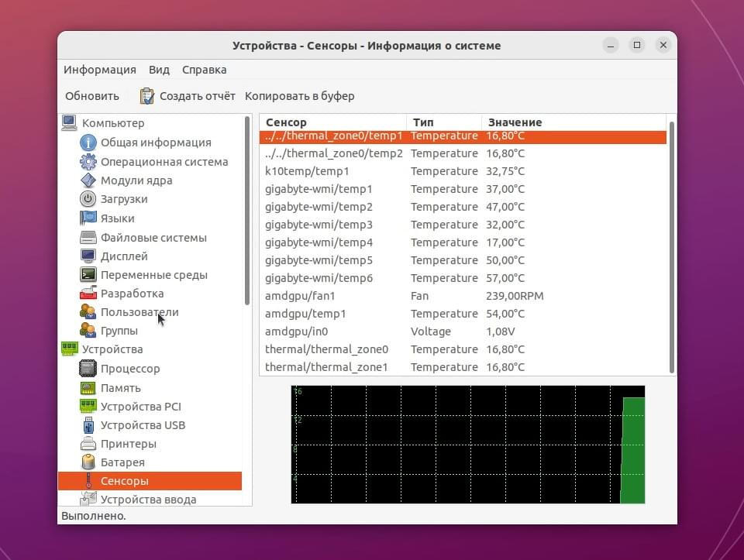Click the Разработка icon
The height and width of the screenshot is (560, 744).
(x=88, y=294)
